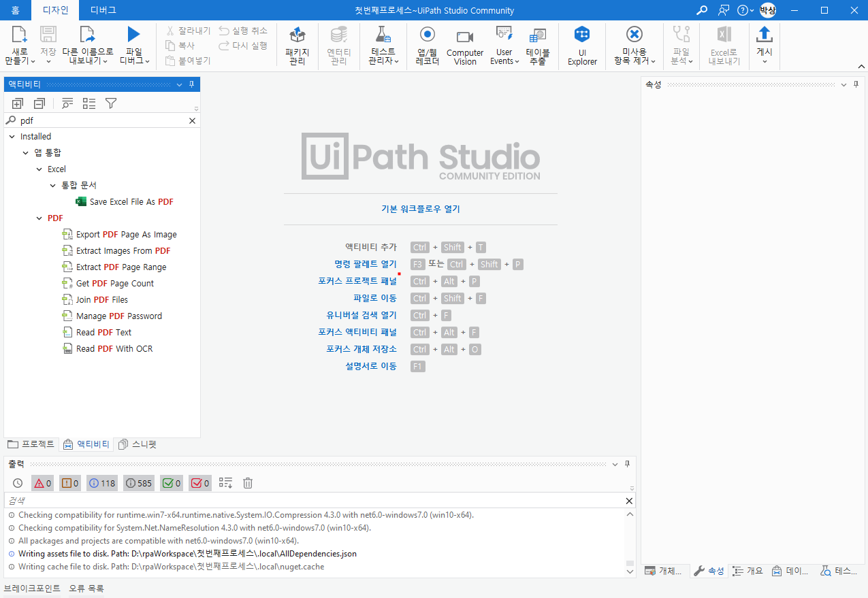868x598 pixels.
Task: Pin the properties (속성) panel
Action: [856, 84]
